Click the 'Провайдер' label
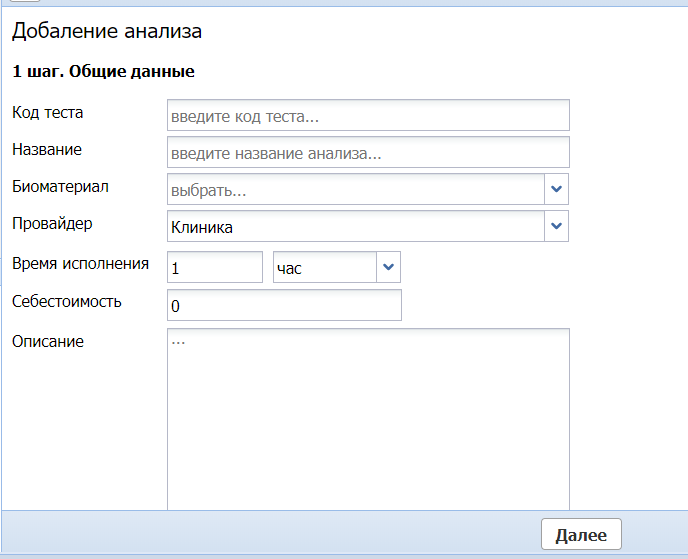This screenshot has width=688, height=559. click(x=52, y=224)
